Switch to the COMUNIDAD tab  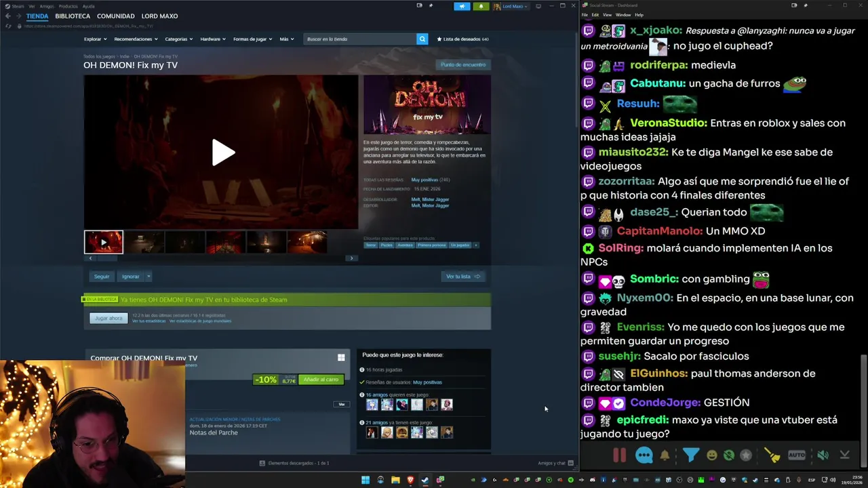pos(116,16)
